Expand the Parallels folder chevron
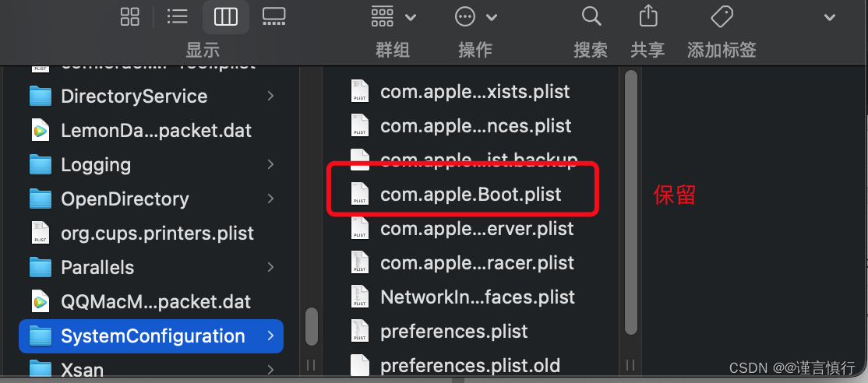 (270, 268)
